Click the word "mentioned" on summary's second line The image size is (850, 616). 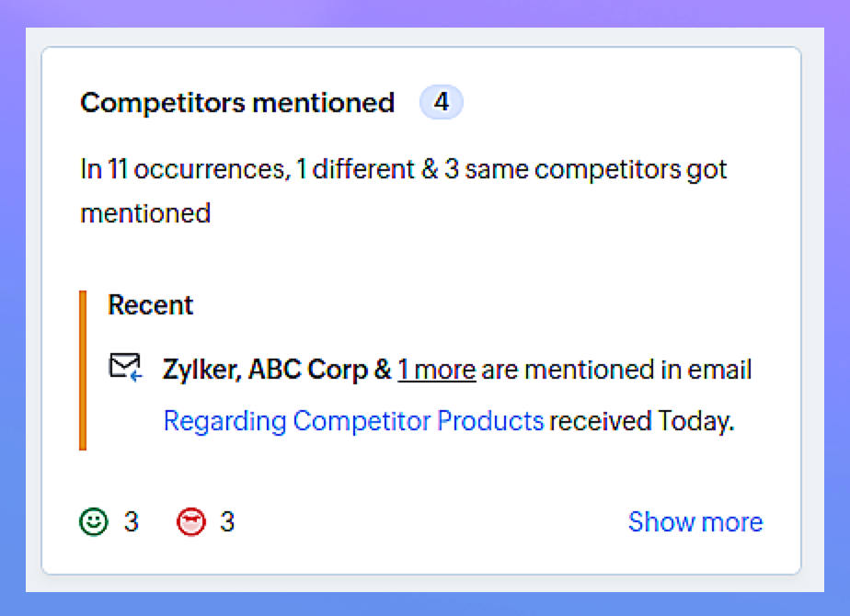[145, 213]
